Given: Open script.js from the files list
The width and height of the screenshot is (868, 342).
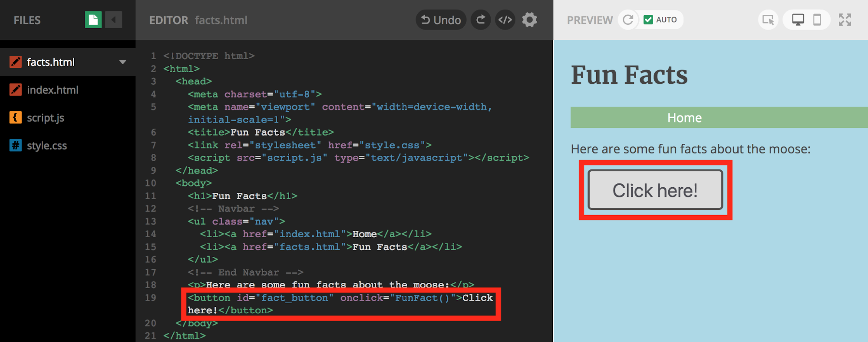Looking at the screenshot, I should point(46,118).
